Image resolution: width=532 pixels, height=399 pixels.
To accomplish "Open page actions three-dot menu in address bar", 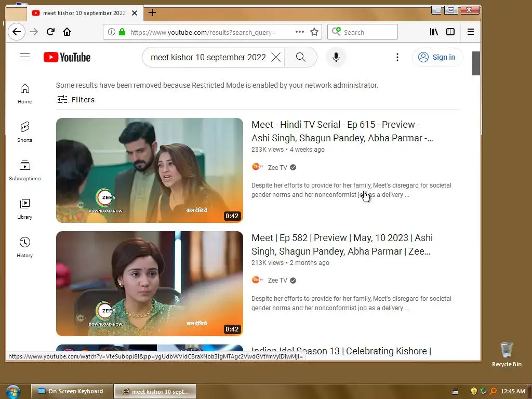I will coord(299,32).
